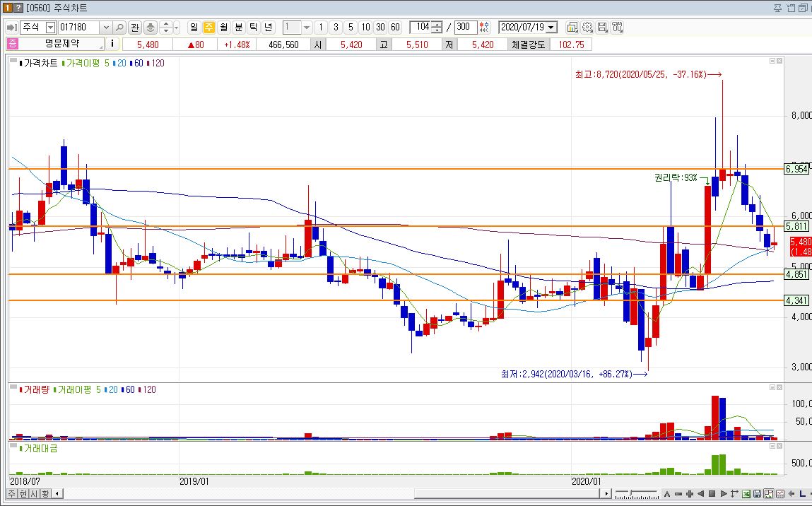Select the 주 weekly period toggle
Image resolution: width=812 pixels, height=506 pixels.
(208, 28)
